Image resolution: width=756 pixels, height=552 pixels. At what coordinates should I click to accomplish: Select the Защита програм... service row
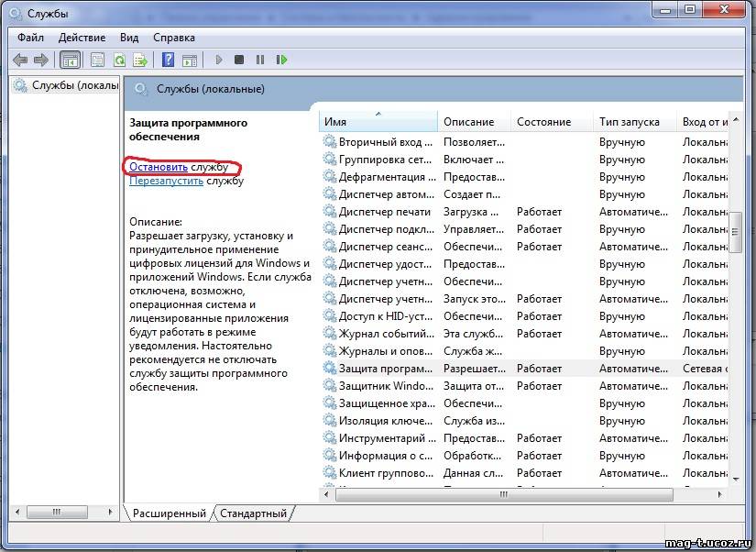click(523, 369)
